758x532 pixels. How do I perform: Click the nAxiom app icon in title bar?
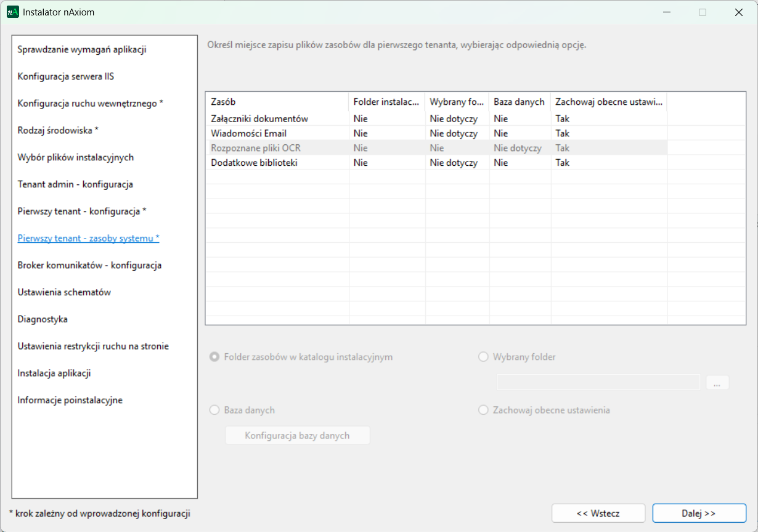coord(13,12)
